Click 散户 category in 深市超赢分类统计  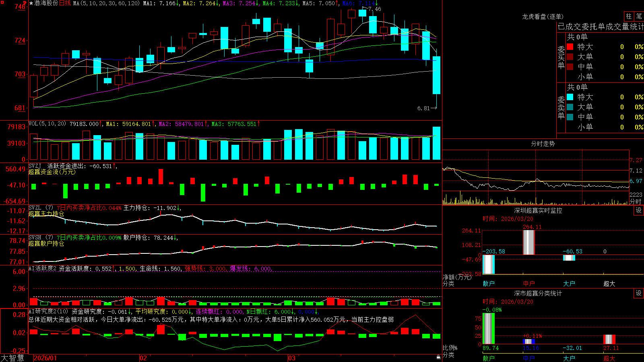(x=489, y=358)
